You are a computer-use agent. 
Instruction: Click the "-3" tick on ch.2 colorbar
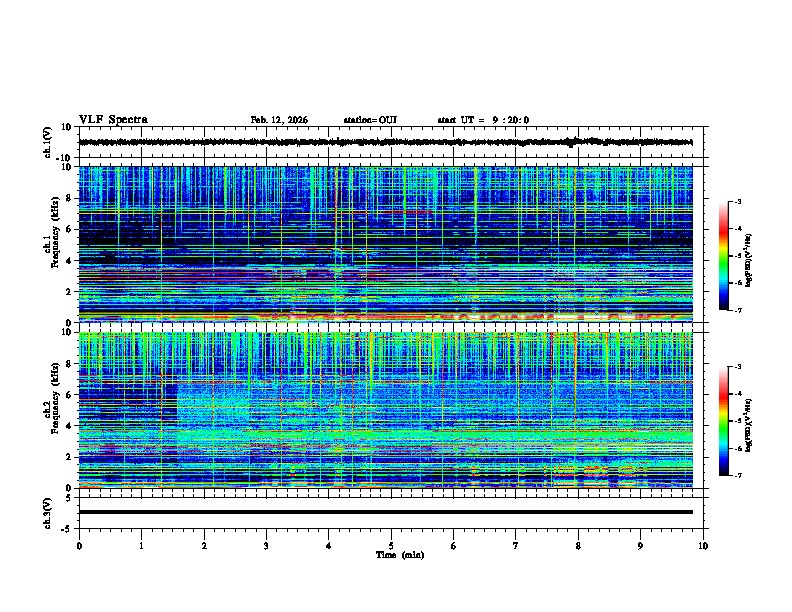coord(737,367)
